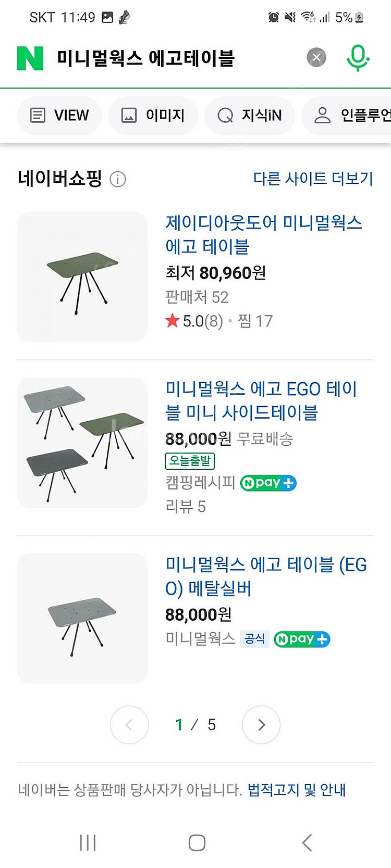The height and width of the screenshot is (868, 391).
Task: Tap the info icon beside 네이버쇼핑
Action: point(118,180)
